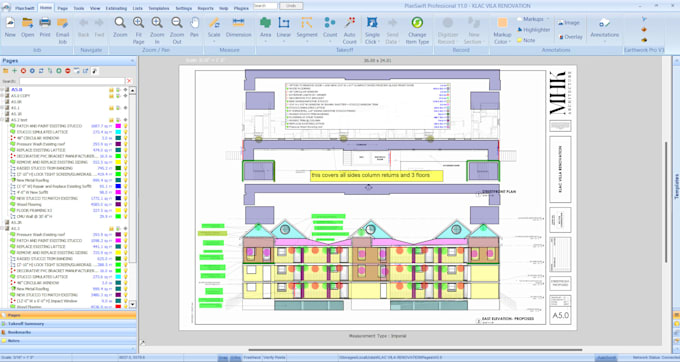Open the Notes panel button
The height and width of the screenshot is (362, 680).
coord(68,341)
